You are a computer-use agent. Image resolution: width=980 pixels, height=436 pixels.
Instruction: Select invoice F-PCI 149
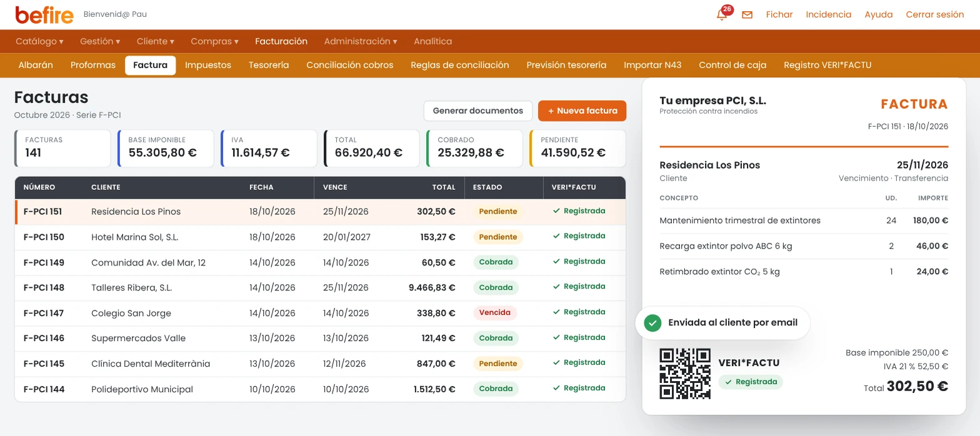coord(320,262)
